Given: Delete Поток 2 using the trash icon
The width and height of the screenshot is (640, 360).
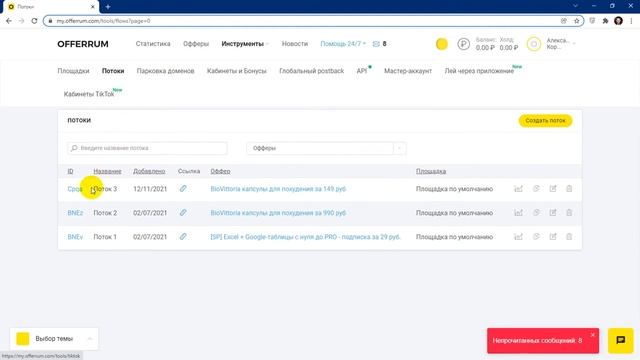Looking at the screenshot, I should click(569, 213).
